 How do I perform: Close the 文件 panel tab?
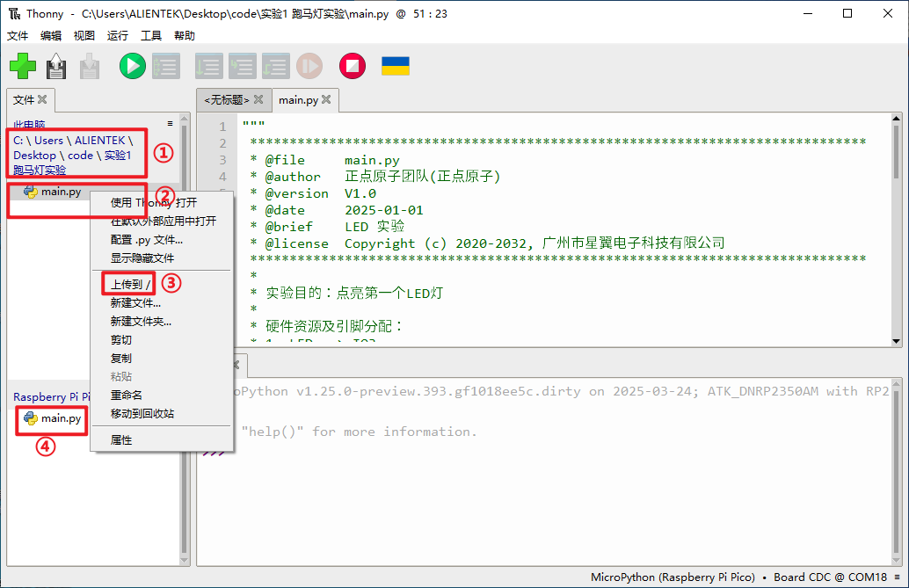coord(42,99)
